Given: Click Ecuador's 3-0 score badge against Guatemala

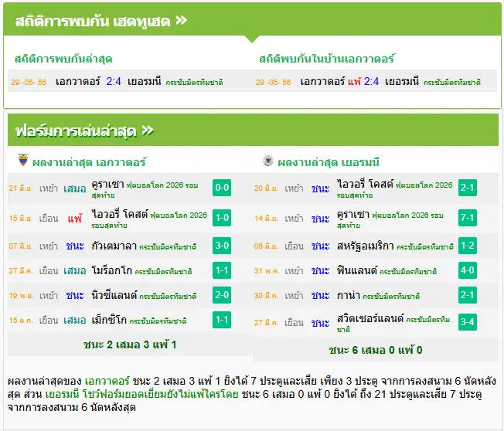Looking at the screenshot, I should coord(222,246).
